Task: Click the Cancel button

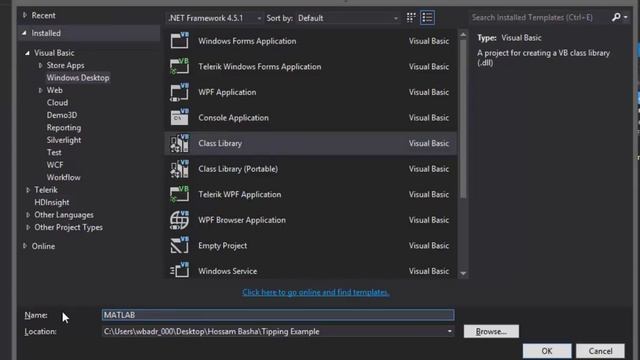Action: pyautogui.click(x=600, y=351)
